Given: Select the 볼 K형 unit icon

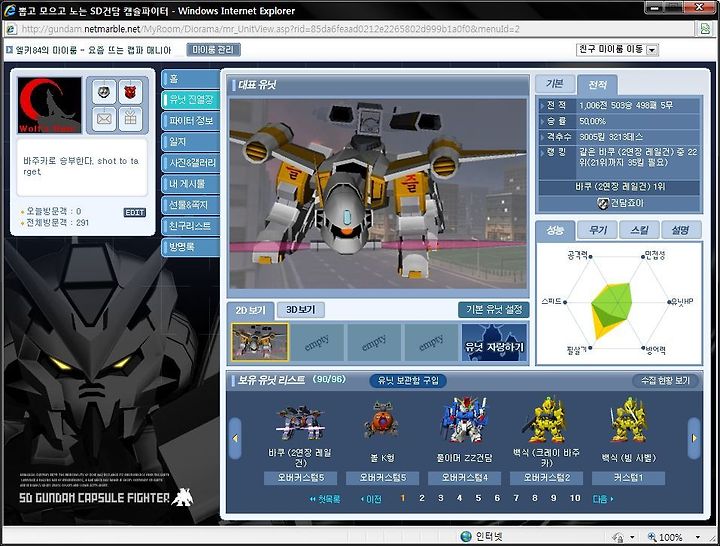Looking at the screenshot, I should (382, 420).
